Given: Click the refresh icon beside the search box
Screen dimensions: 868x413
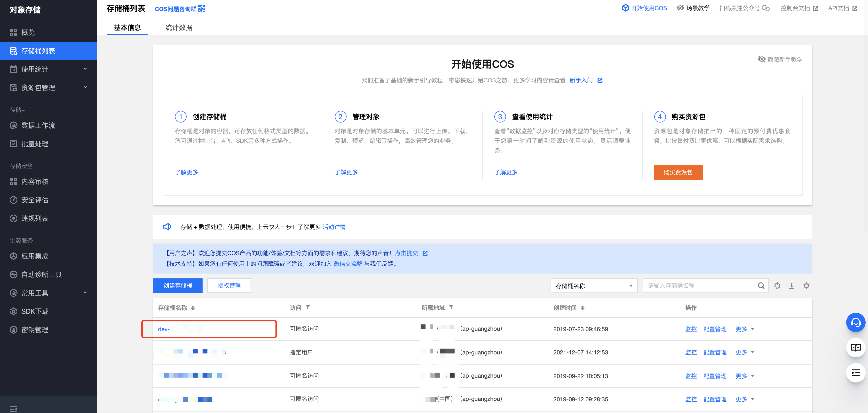Looking at the screenshot, I should pos(777,285).
